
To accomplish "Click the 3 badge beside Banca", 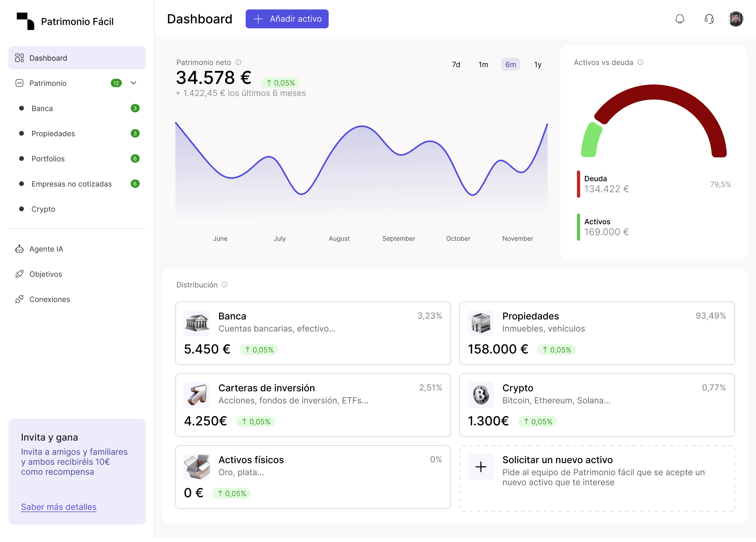I will 135,108.
